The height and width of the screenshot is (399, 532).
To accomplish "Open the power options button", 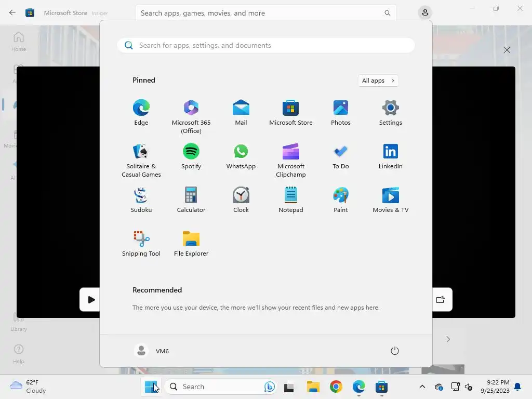I will (x=395, y=351).
